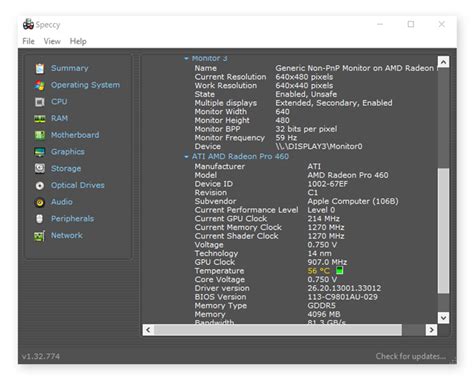
Task: Click the Multiple displays row label
Action: [x=226, y=103]
